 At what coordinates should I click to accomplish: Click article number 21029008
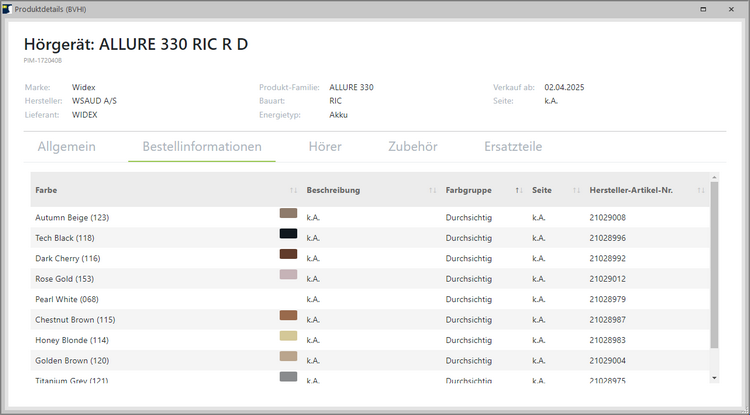(607, 218)
